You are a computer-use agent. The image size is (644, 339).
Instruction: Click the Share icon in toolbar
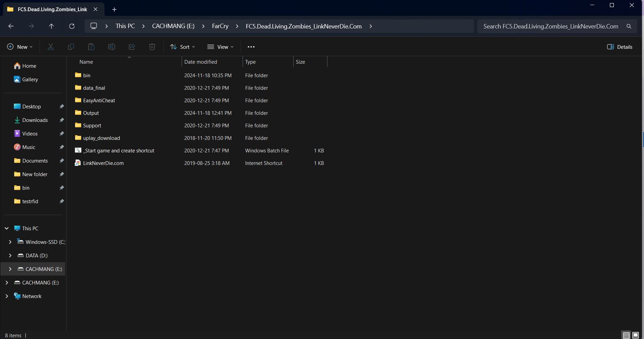pos(132,47)
